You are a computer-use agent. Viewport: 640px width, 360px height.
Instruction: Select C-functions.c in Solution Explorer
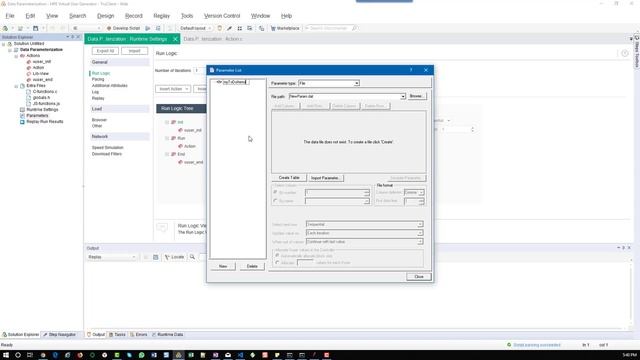coord(44,91)
